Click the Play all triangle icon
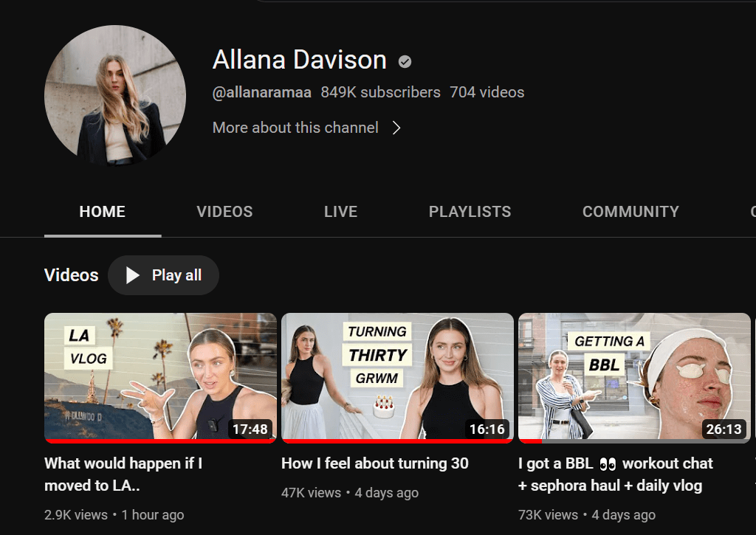Screen dimensions: 756x535 [x=133, y=275]
